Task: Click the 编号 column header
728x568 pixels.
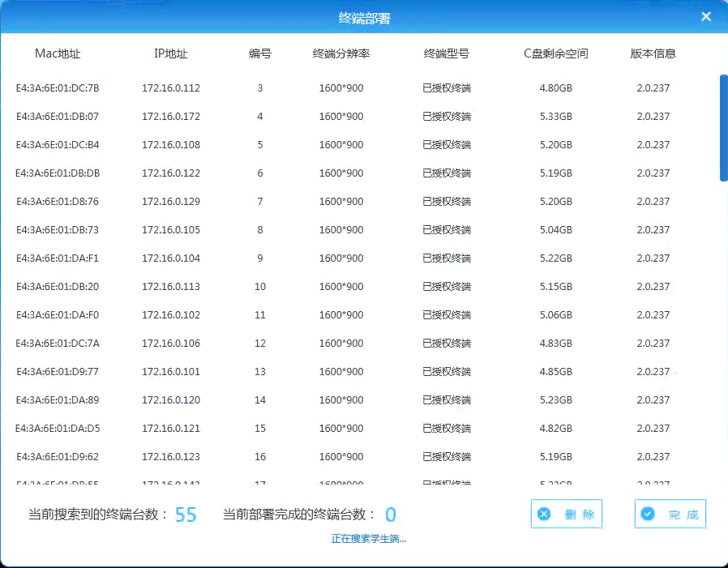Action: click(x=259, y=54)
